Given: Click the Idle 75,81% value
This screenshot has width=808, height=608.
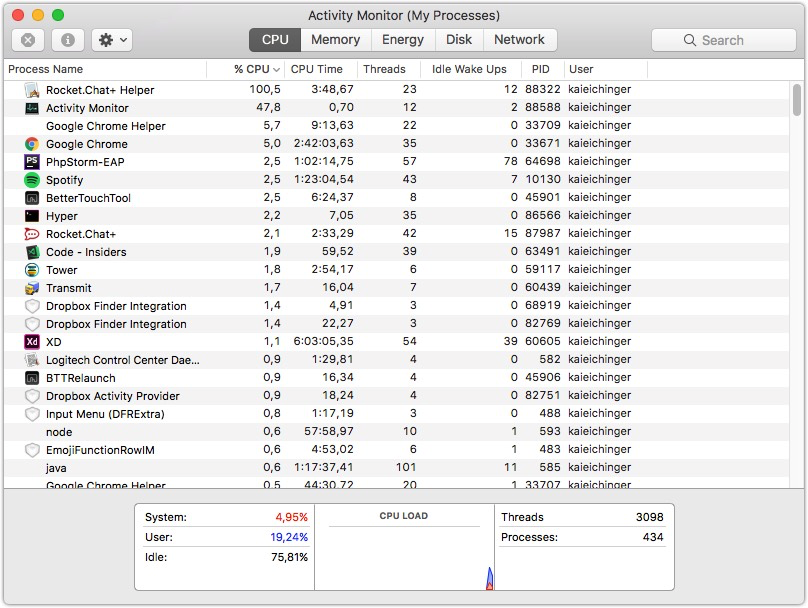Looking at the screenshot, I should (289, 557).
